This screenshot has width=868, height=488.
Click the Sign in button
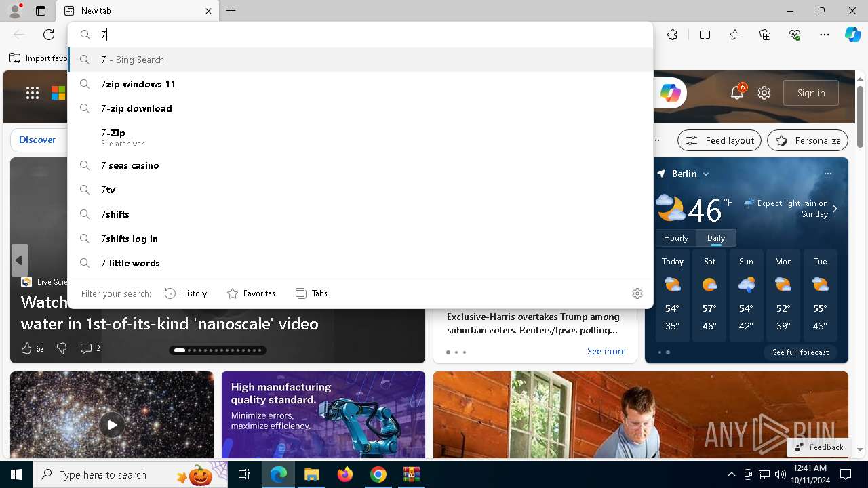tap(811, 93)
